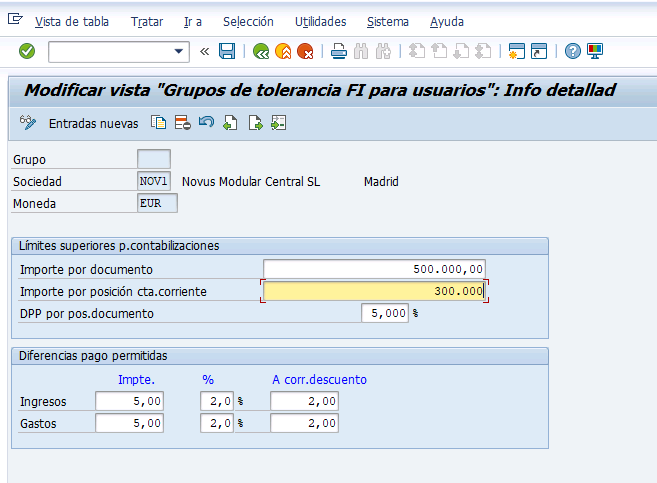Click Gastos percentage field
Screen dimensions: 657x483
click(217, 423)
